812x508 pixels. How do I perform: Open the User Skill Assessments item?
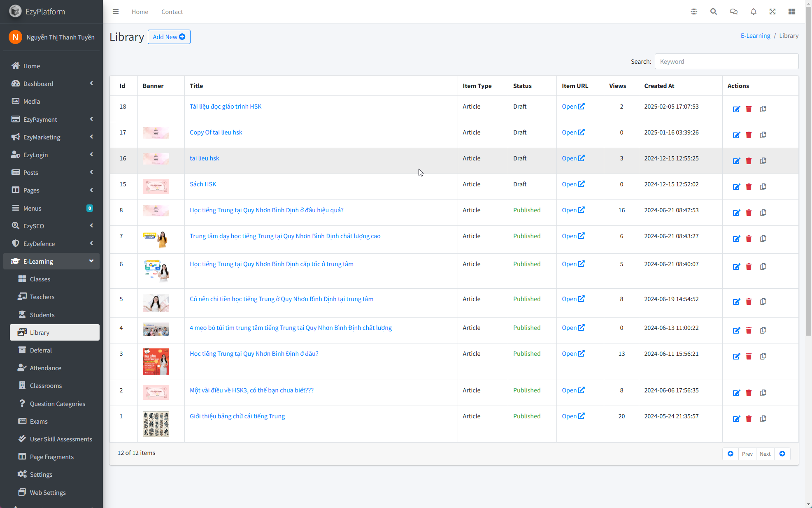pos(55,439)
